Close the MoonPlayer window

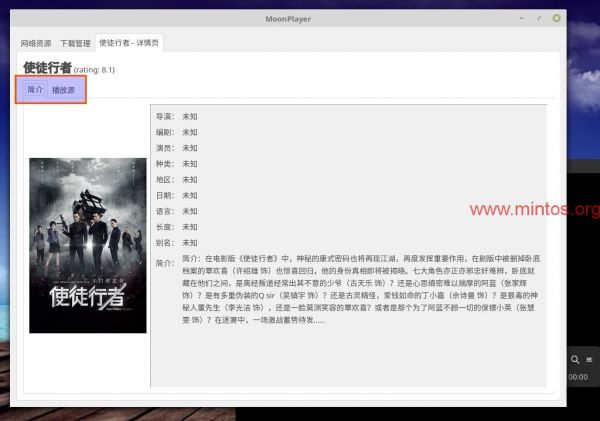tap(556, 18)
